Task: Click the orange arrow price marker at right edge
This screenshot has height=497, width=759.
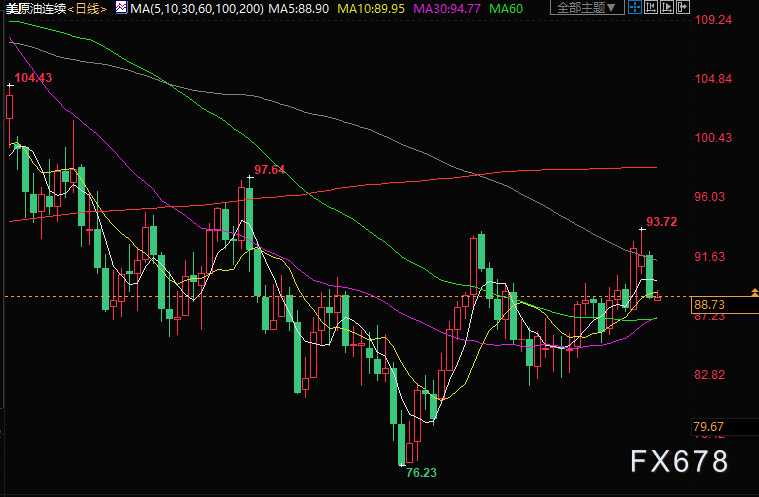Action: point(751,292)
